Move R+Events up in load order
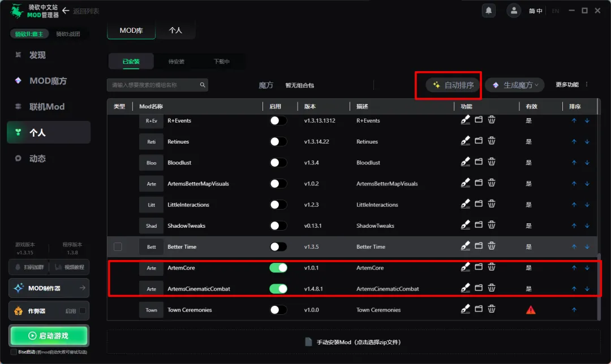Image resolution: width=611 pixels, height=364 pixels. [x=574, y=121]
